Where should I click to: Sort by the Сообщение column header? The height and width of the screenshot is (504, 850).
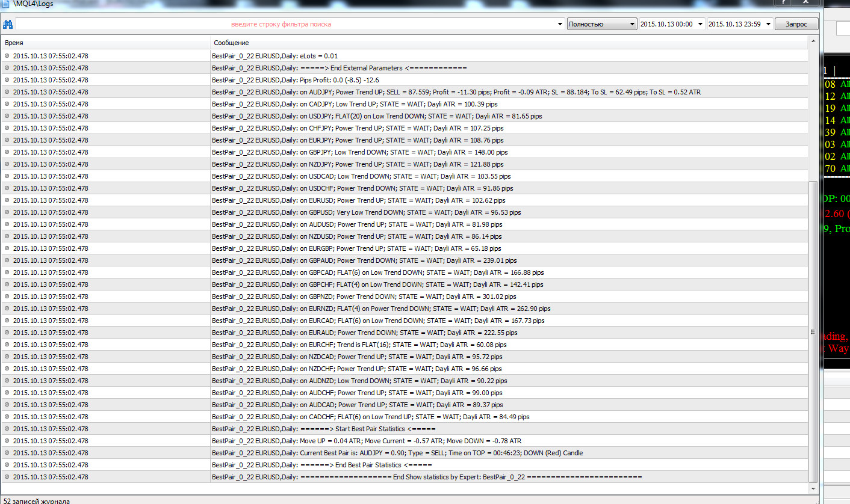click(x=509, y=43)
